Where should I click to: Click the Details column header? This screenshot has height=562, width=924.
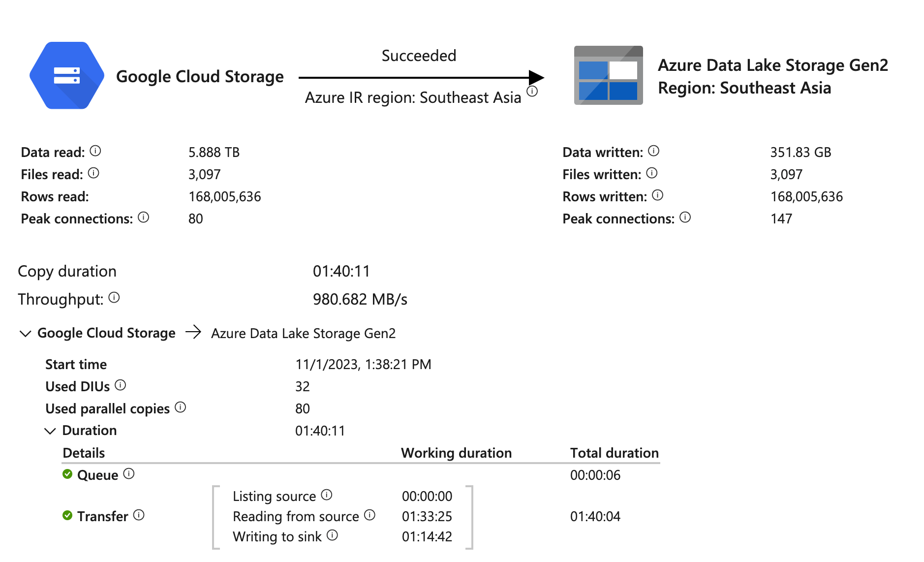point(84,453)
